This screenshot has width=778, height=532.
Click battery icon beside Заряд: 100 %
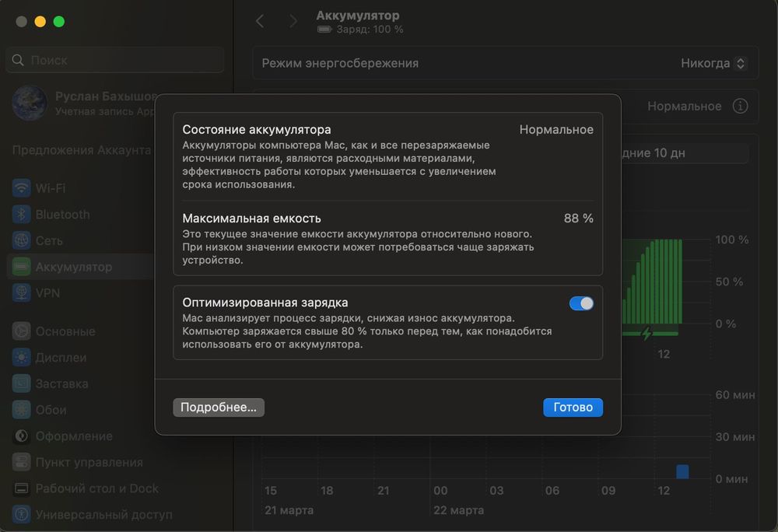[324, 30]
